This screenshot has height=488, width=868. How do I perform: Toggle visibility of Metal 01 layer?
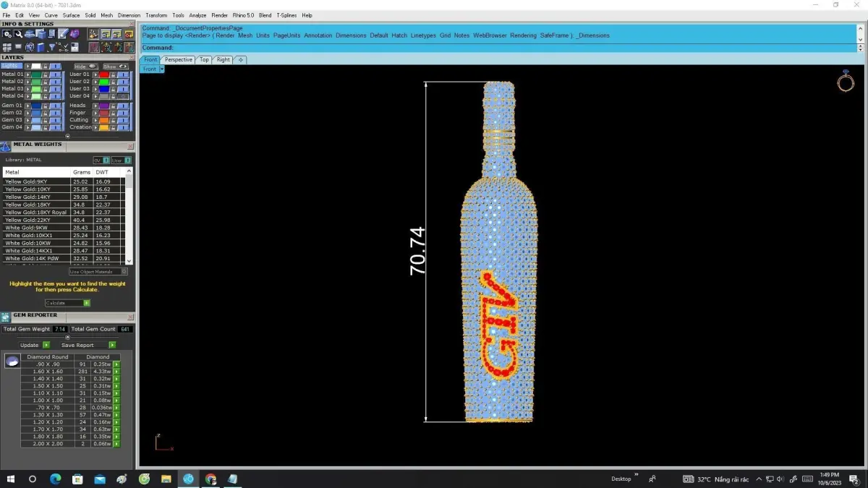(55, 74)
